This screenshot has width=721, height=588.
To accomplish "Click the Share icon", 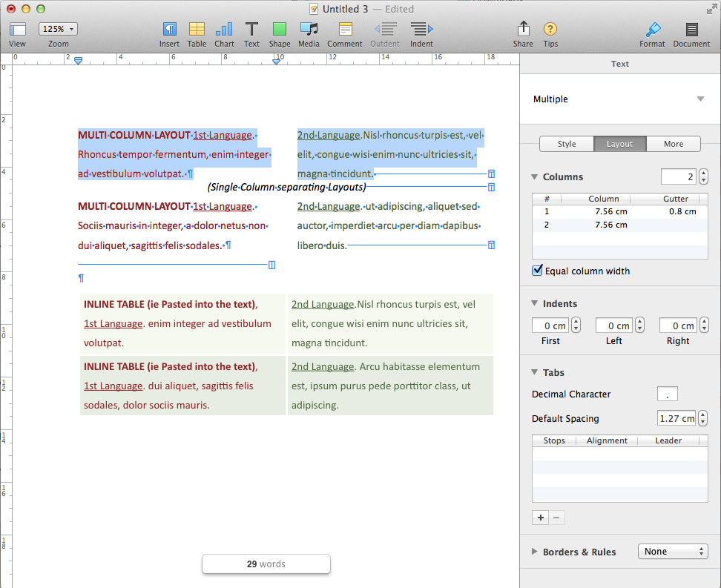I will pos(523,30).
